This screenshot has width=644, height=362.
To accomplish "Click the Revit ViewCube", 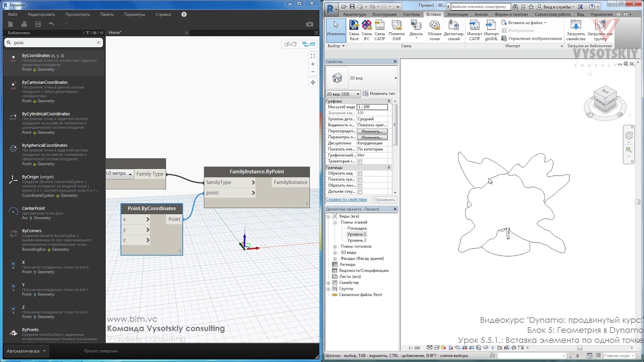I will [604, 99].
